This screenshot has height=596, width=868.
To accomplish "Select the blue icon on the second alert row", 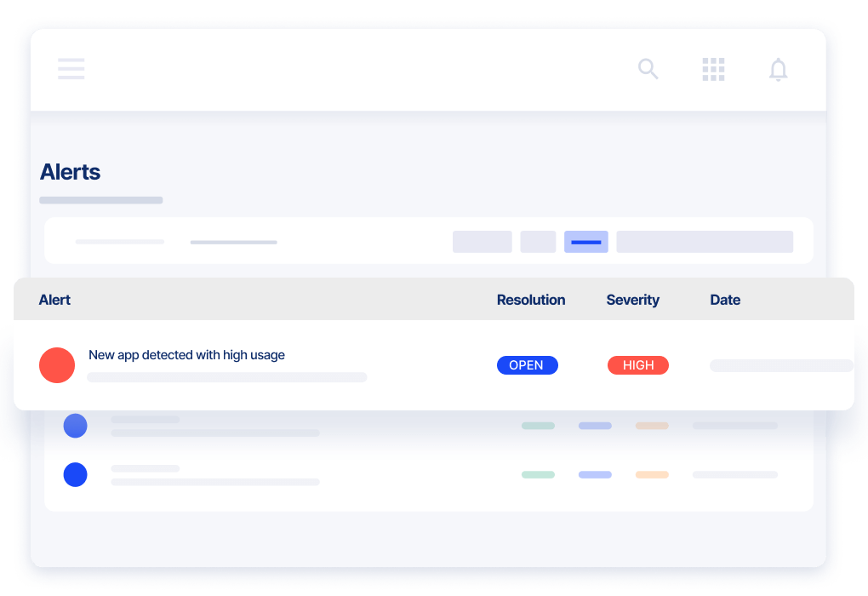I will 75,426.
